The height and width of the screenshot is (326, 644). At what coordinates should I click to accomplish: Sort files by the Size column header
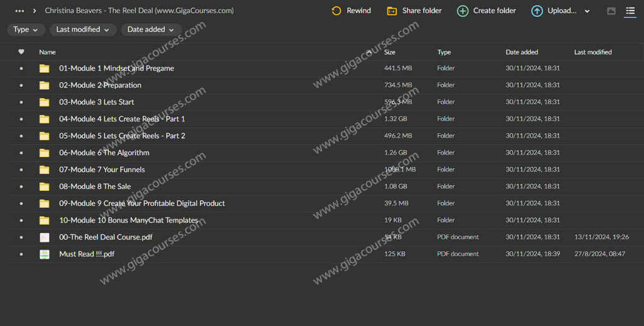[x=390, y=52]
